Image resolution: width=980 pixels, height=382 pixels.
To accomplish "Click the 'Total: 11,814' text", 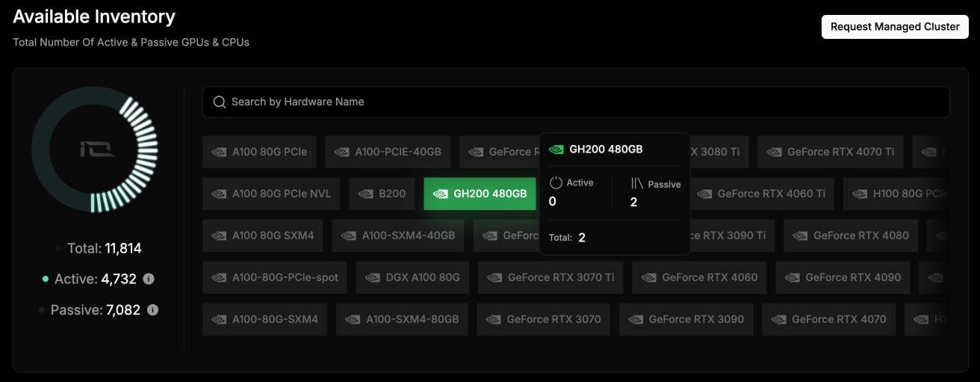I will (x=104, y=248).
